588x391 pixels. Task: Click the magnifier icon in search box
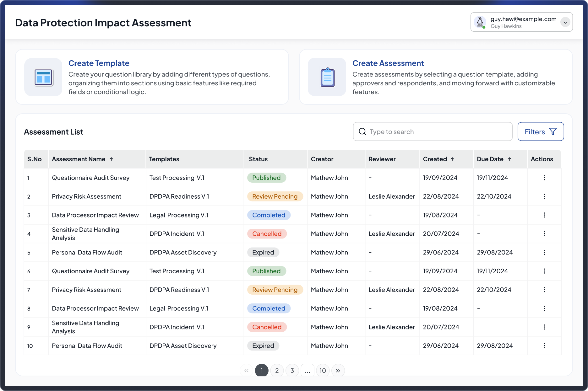coord(362,131)
